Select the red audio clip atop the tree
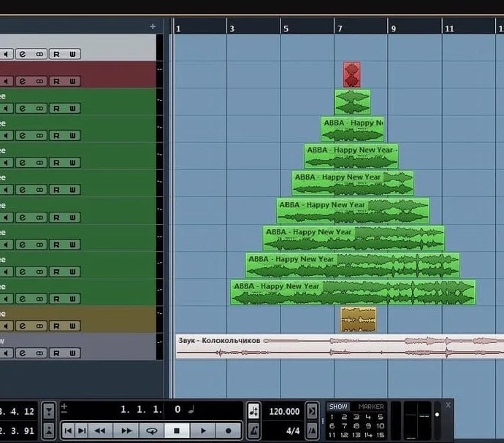The height and width of the screenshot is (443, 504). point(351,74)
